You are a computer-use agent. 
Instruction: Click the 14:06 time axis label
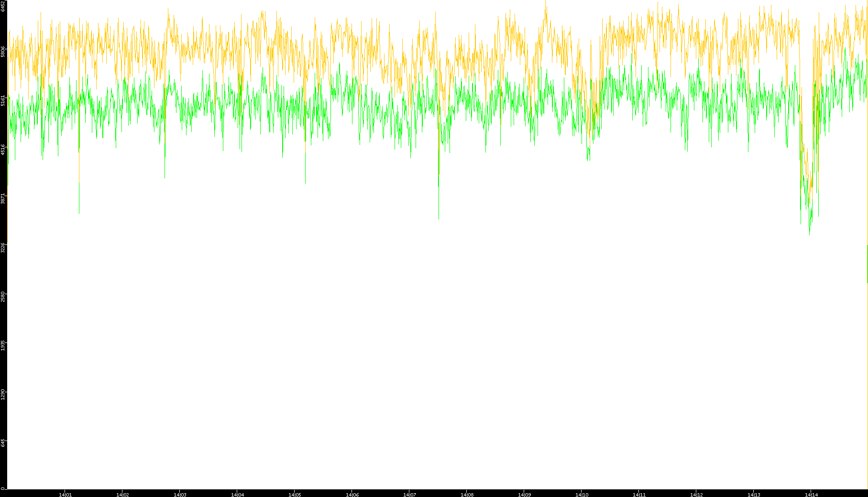coord(352,495)
